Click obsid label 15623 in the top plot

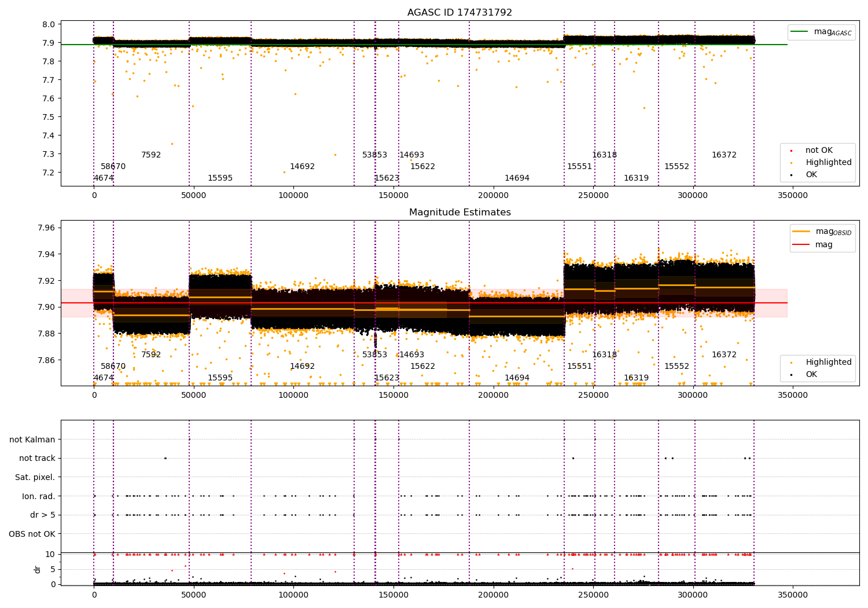(x=387, y=178)
